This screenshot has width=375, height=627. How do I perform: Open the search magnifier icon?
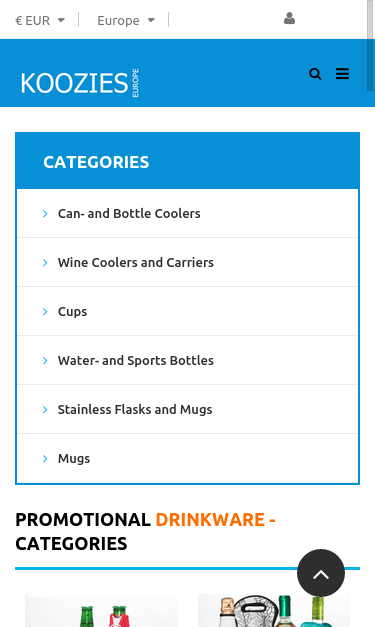coord(315,74)
